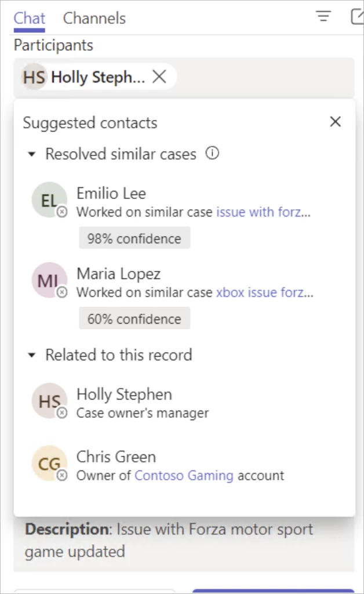Remove Holly Steph from Participants
This screenshot has width=364, height=594.
(x=159, y=76)
